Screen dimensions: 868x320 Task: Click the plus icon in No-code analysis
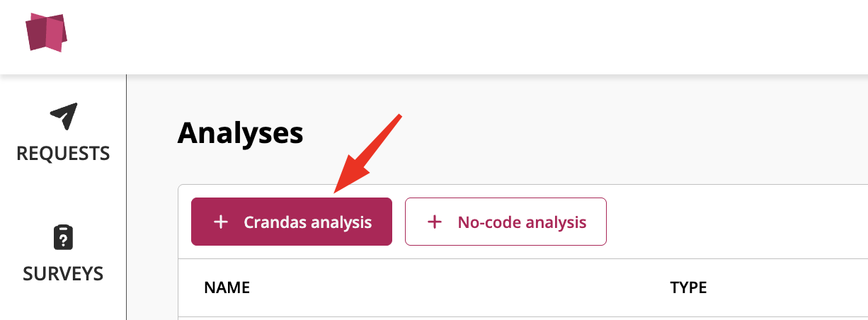(435, 222)
